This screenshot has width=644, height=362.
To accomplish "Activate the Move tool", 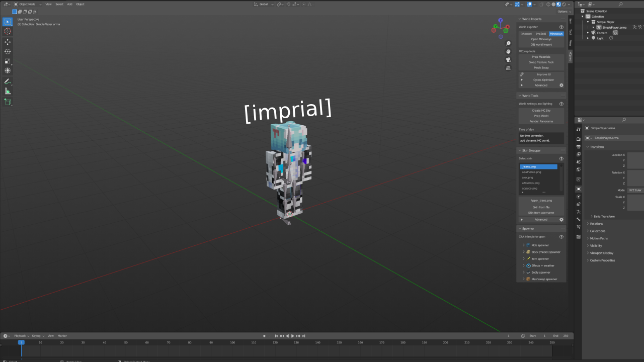I will pos(8,42).
